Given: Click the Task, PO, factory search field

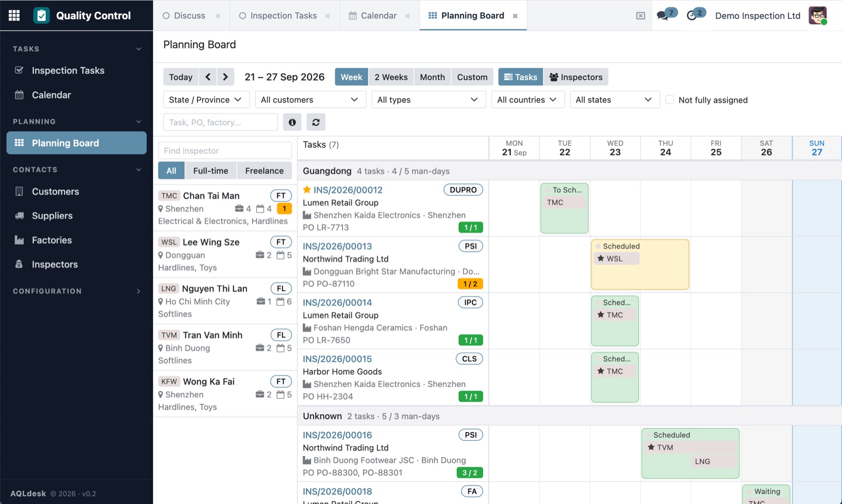Looking at the screenshot, I should pos(220,122).
